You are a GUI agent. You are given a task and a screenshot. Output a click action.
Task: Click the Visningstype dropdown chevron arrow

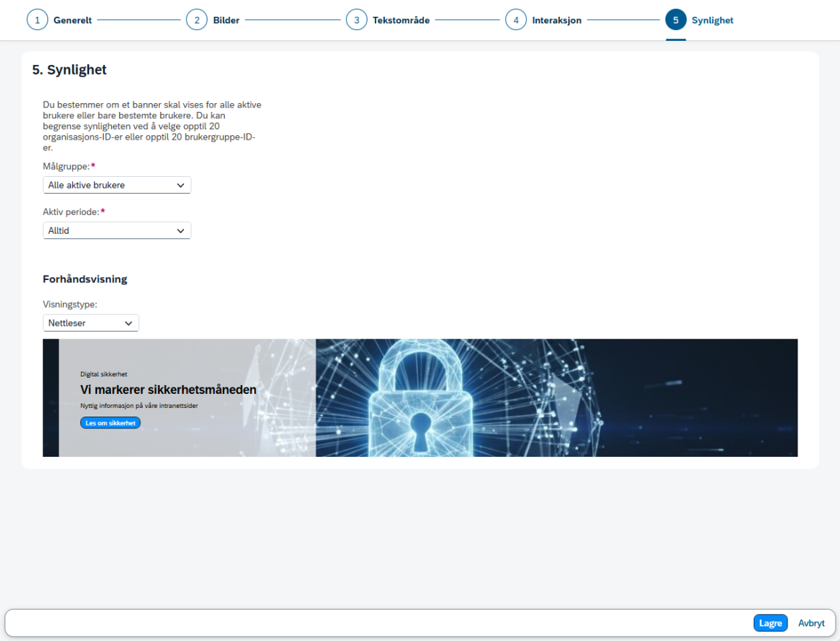click(x=129, y=323)
